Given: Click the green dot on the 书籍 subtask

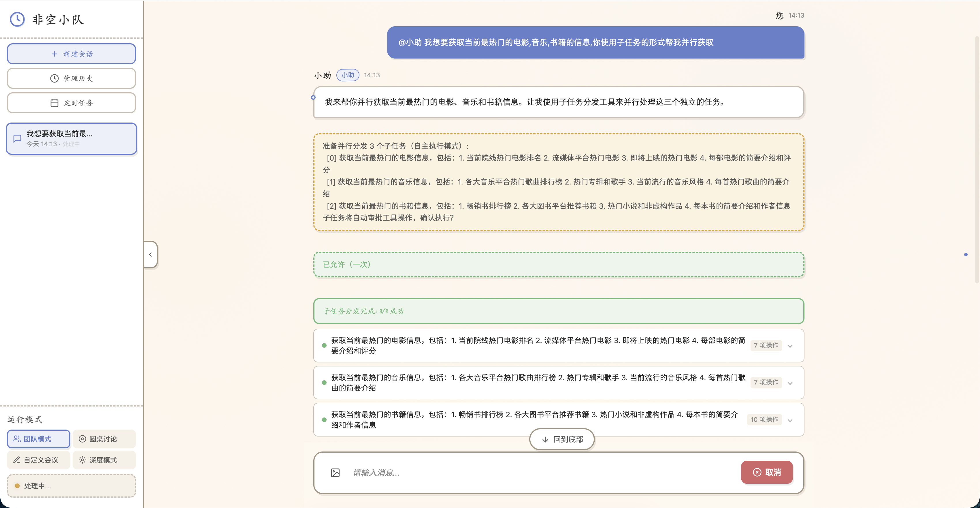Looking at the screenshot, I should tap(324, 420).
